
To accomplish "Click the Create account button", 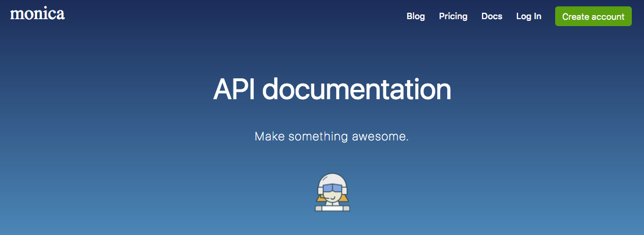I will coord(593,16).
